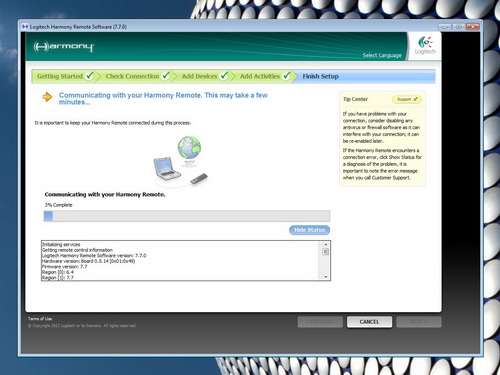Click the green checkmark beside Add Devices
This screenshot has width=500, height=375.
point(224,76)
